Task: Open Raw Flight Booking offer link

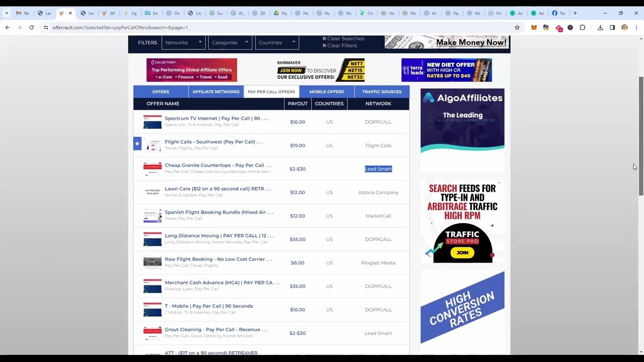Action: (x=218, y=259)
